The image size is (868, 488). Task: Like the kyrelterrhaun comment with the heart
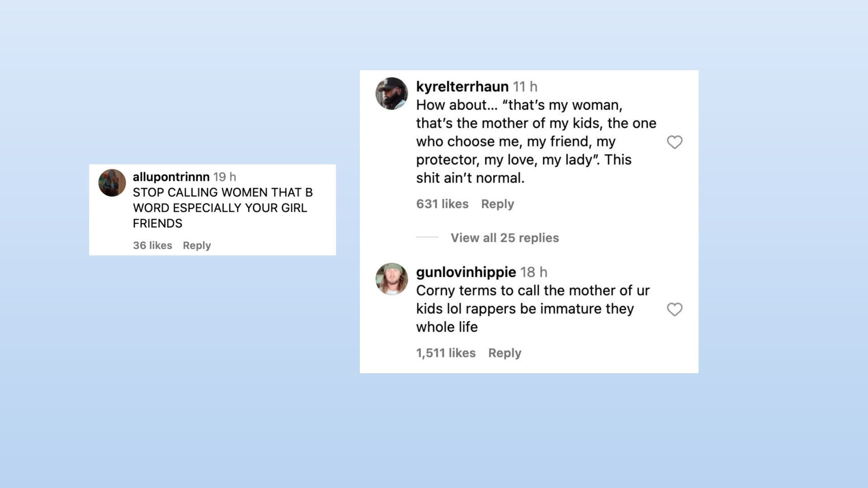tap(675, 142)
